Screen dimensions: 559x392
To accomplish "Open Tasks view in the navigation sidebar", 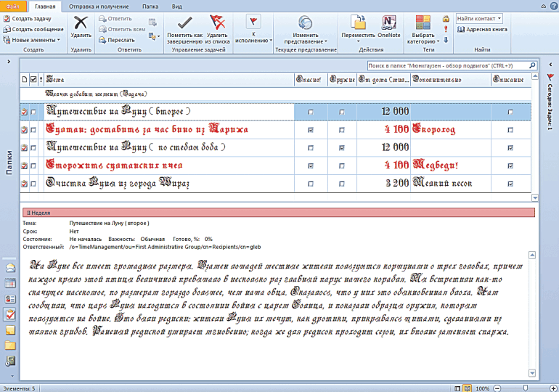I will (10, 314).
